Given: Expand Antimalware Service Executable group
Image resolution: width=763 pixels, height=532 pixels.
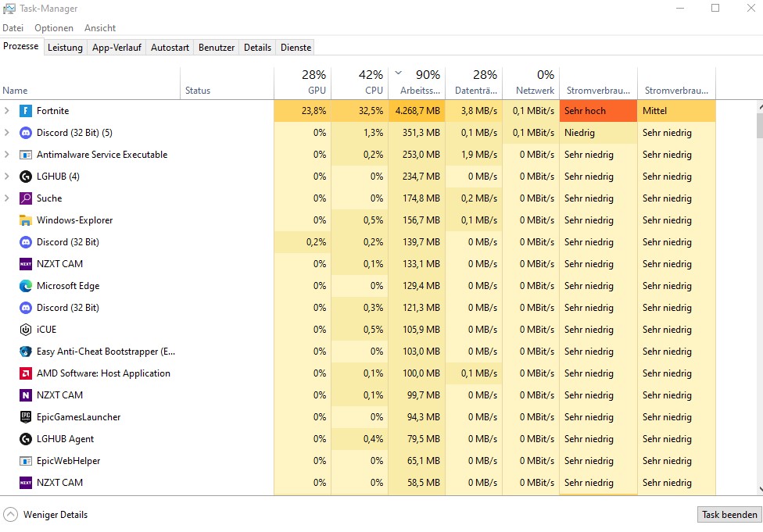Looking at the screenshot, I should point(7,155).
